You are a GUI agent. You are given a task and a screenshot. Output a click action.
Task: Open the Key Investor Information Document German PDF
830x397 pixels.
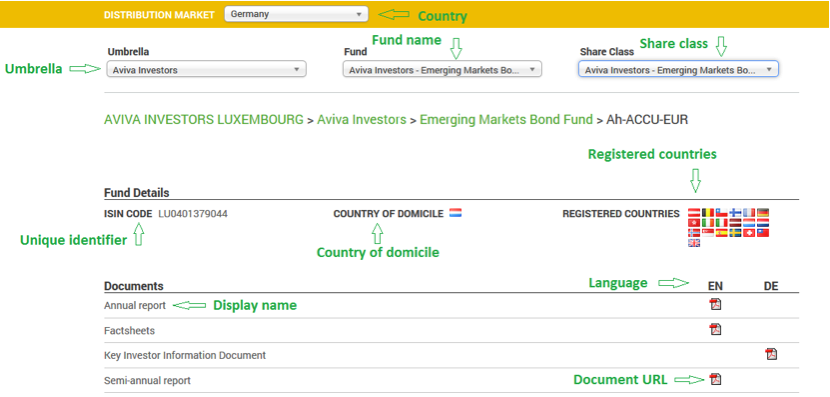[771, 354]
